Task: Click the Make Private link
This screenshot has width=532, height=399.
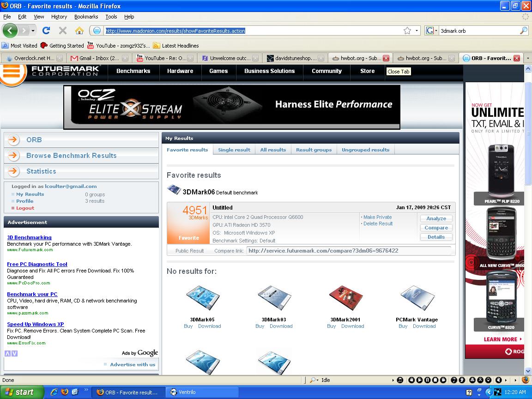Action: click(x=378, y=217)
